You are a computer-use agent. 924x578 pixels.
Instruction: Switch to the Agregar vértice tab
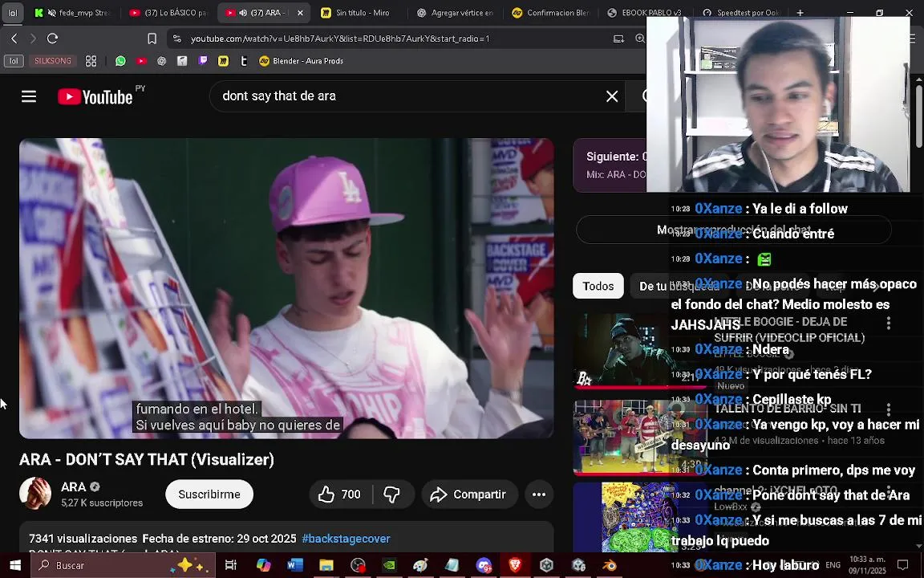pos(456,12)
